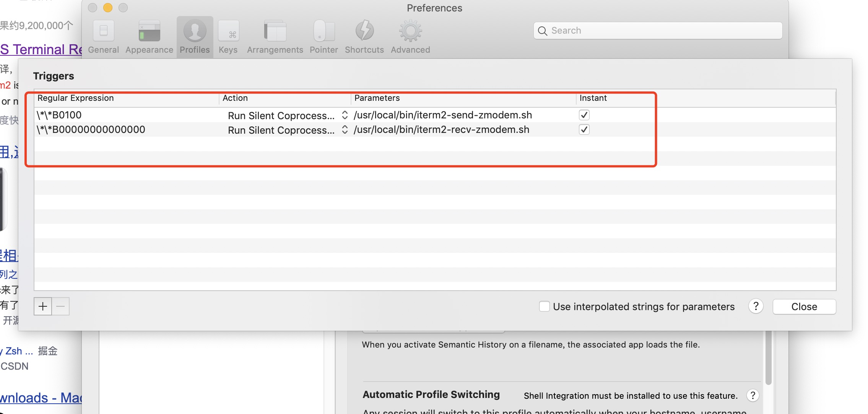This screenshot has height=414, width=868.
Task: Remove the selected trigger with the minus button
Action: tap(60, 306)
